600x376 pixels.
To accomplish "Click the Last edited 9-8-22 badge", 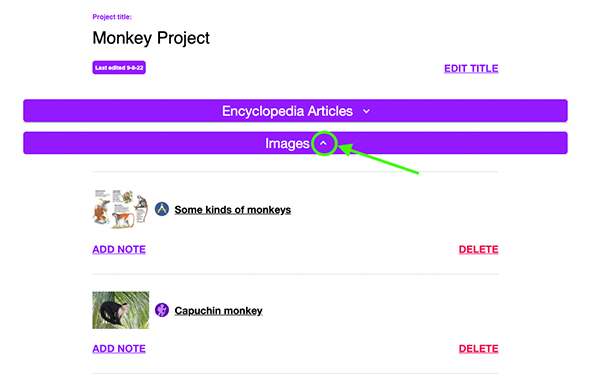I will (119, 68).
